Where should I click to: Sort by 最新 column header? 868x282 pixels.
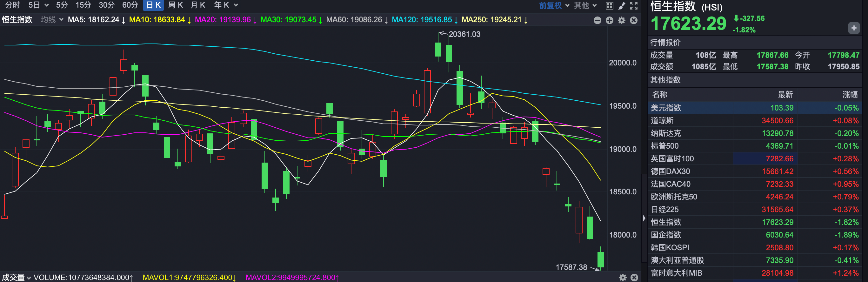tap(785, 94)
